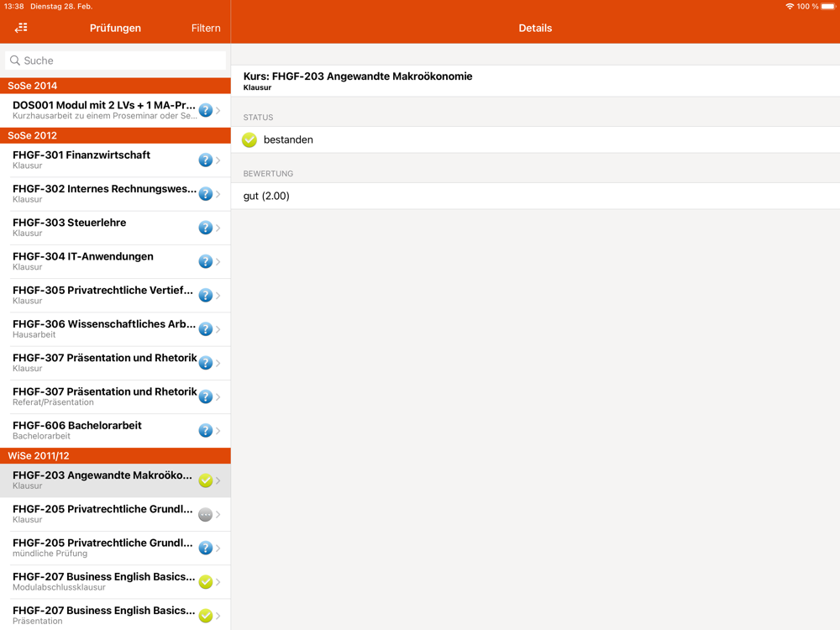Image resolution: width=840 pixels, height=630 pixels.
Task: Tap green check icon for FHGF-207 Modulabschlussklausur
Action: [x=206, y=582]
